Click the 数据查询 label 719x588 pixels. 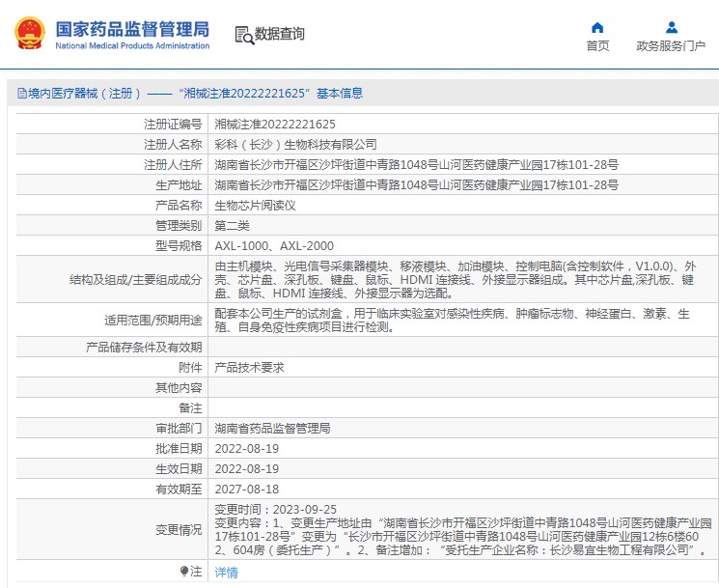coord(279,34)
